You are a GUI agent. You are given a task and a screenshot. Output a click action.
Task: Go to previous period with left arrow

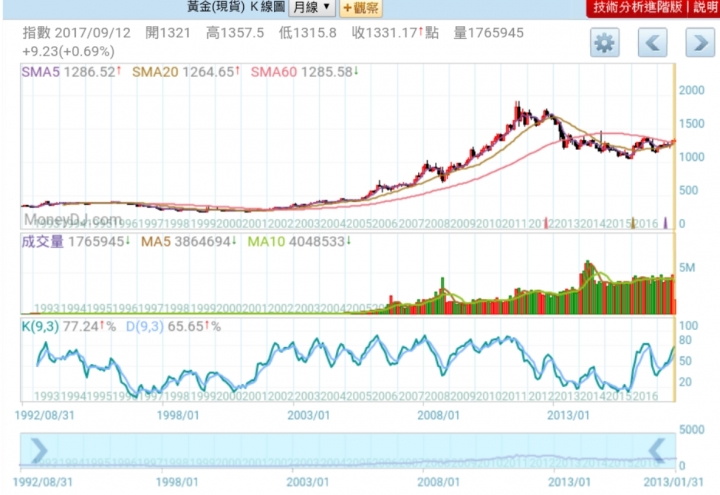[652, 43]
